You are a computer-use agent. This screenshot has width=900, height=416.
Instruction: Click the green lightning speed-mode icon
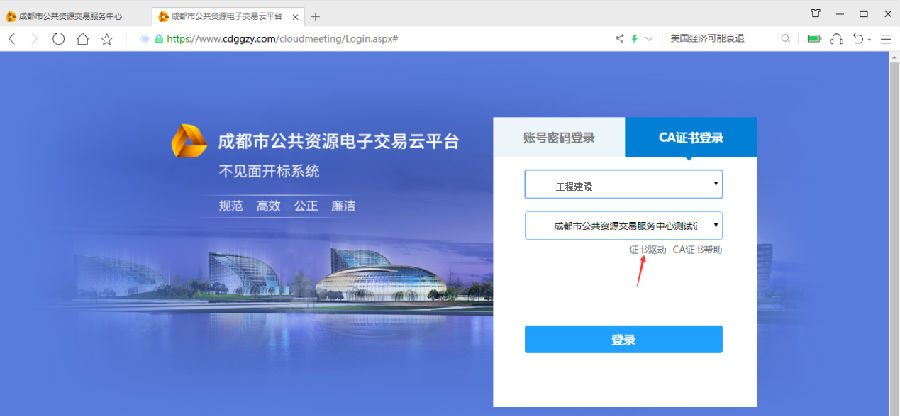[634, 39]
